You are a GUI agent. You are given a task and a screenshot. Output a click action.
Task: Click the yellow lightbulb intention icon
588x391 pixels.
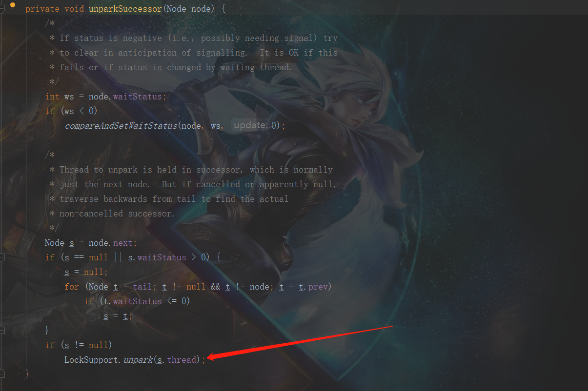coord(13,6)
